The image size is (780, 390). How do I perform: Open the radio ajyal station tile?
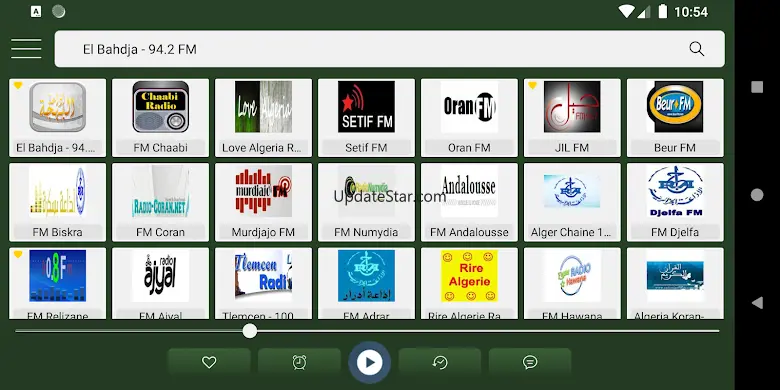(160, 283)
